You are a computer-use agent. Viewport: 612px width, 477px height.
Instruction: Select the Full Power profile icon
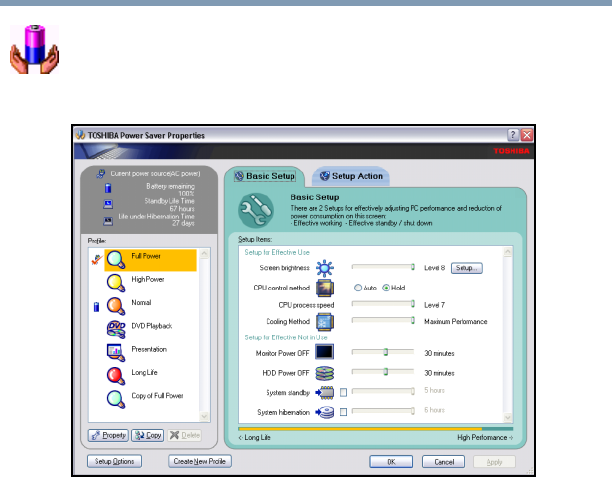(116, 260)
